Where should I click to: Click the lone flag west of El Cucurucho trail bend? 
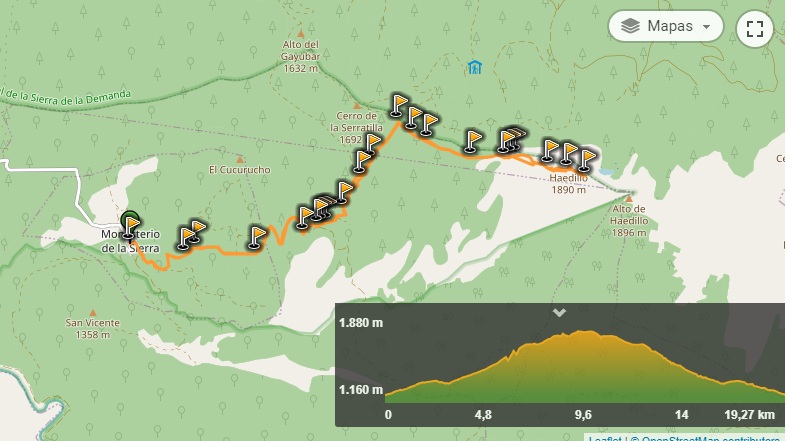coord(256,237)
